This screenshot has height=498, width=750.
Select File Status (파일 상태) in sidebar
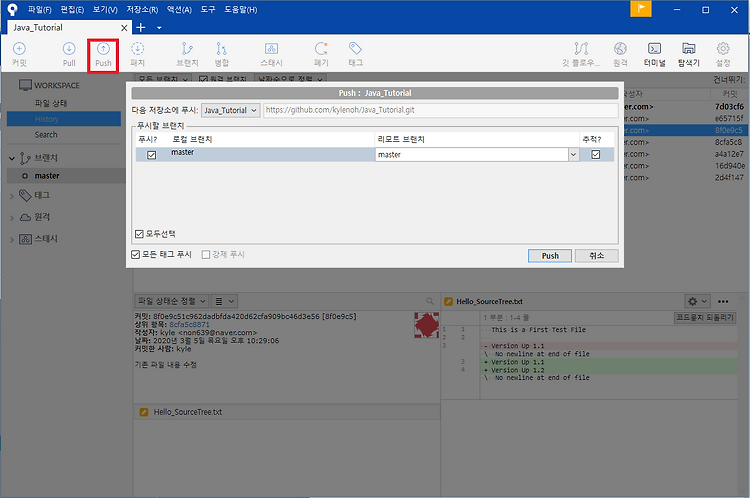(x=51, y=103)
